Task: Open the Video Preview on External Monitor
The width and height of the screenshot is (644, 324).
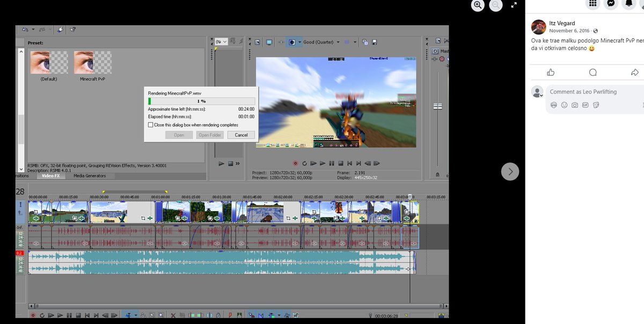Action: pos(269,42)
